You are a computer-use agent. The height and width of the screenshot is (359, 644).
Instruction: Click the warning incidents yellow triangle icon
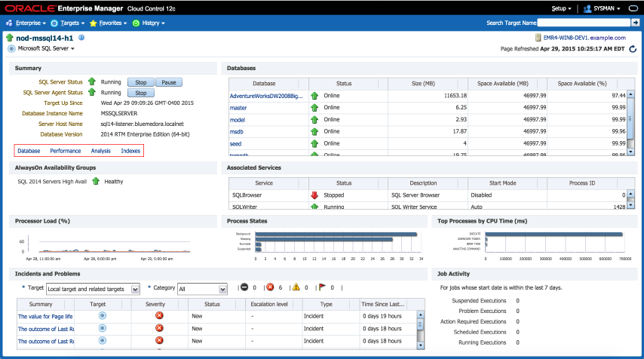296,287
